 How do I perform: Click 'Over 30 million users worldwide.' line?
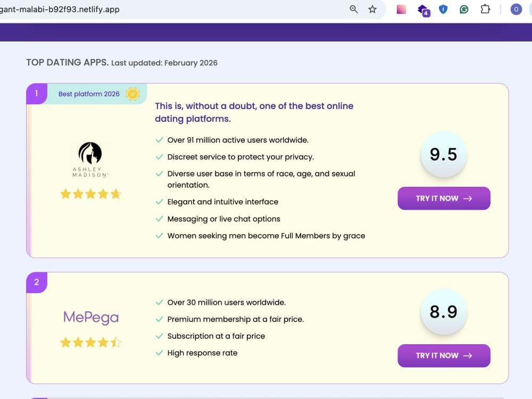(x=226, y=302)
